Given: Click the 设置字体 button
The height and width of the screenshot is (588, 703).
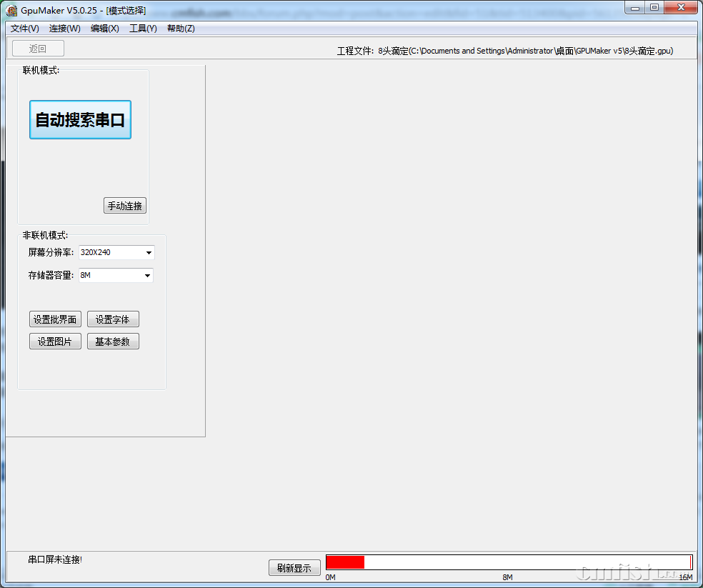Looking at the screenshot, I should click(x=113, y=319).
